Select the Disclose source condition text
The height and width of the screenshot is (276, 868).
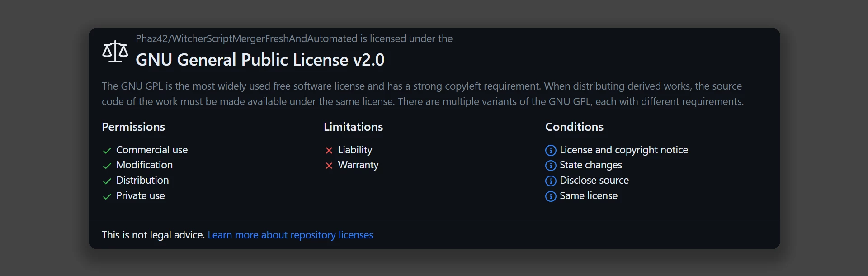coord(594,181)
